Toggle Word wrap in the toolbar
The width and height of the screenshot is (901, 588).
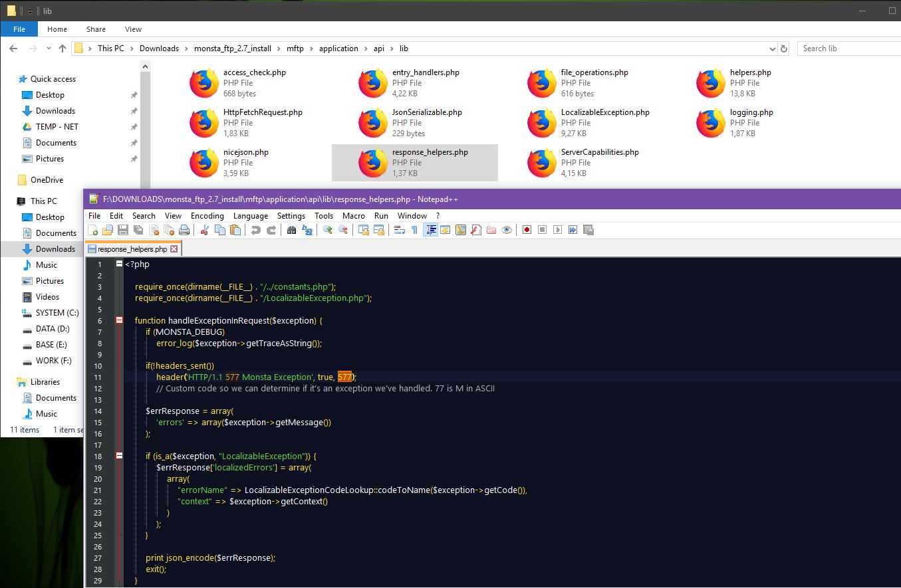[400, 230]
